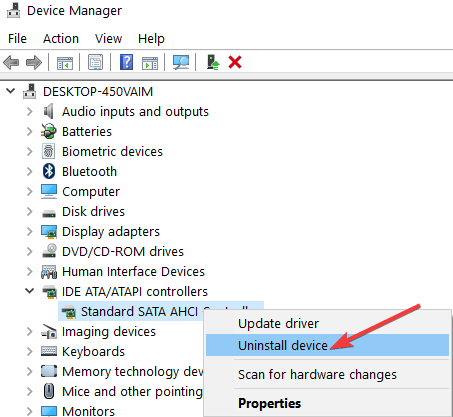The image size is (453, 417).
Task: Expand the Bluetooth category
Action: [30, 171]
